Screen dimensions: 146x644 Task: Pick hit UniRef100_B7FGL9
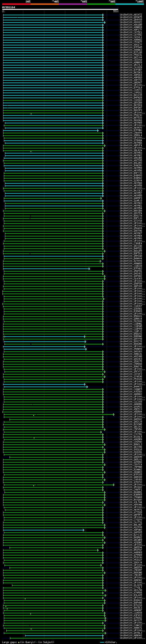point(131,87)
